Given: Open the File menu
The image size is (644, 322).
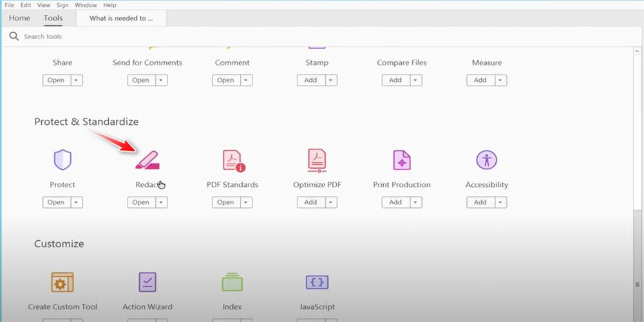Looking at the screenshot, I should (9, 5).
